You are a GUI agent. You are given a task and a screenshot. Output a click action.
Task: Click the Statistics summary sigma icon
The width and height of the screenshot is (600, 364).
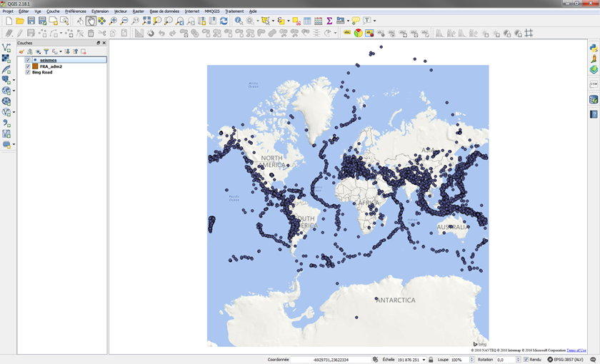point(329,21)
